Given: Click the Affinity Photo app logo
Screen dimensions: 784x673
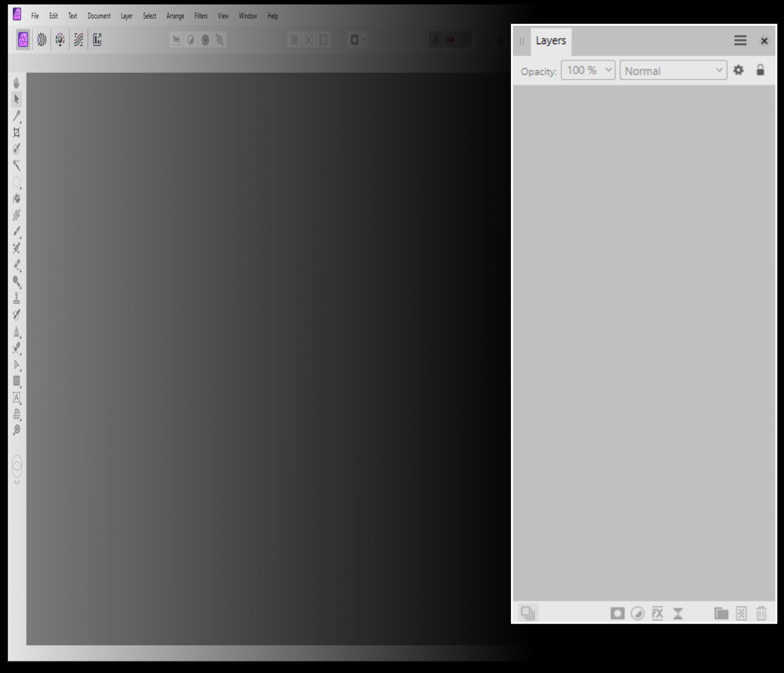Looking at the screenshot, I should click(x=17, y=14).
